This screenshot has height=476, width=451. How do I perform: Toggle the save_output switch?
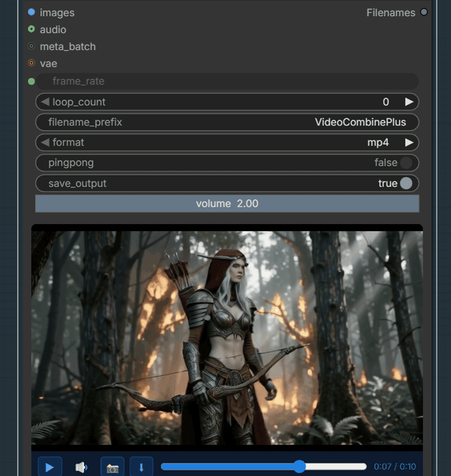(x=406, y=183)
